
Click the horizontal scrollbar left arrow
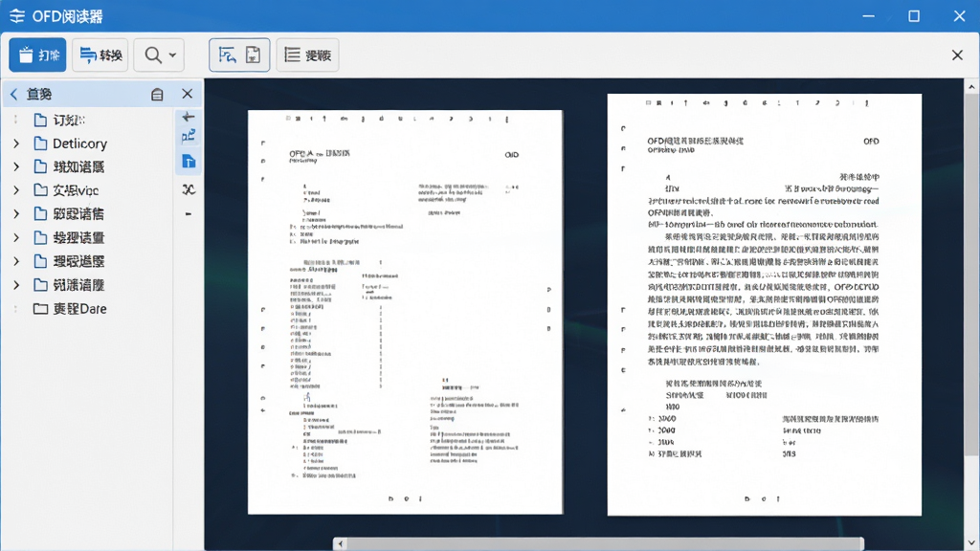(341, 544)
